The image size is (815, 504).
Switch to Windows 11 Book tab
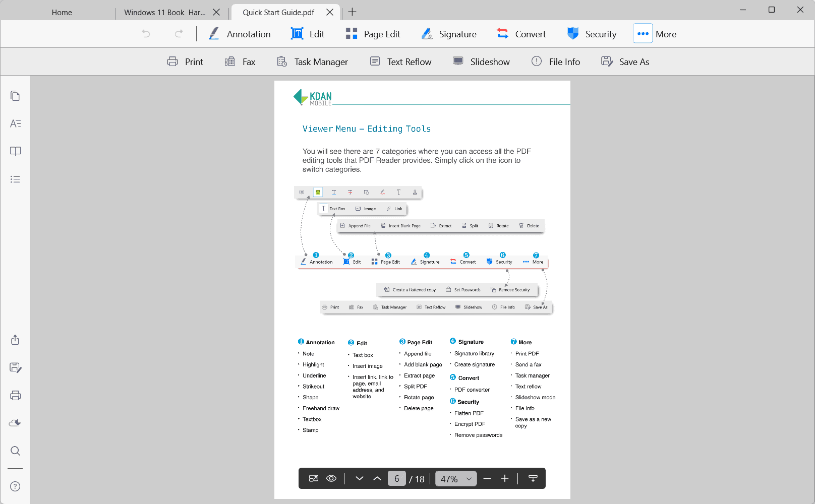(x=164, y=12)
